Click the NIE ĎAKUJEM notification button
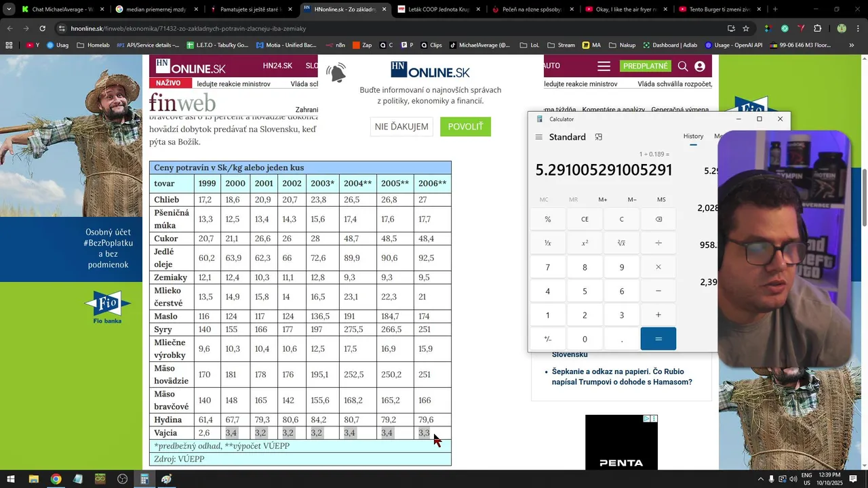The height and width of the screenshot is (488, 868). point(401,127)
